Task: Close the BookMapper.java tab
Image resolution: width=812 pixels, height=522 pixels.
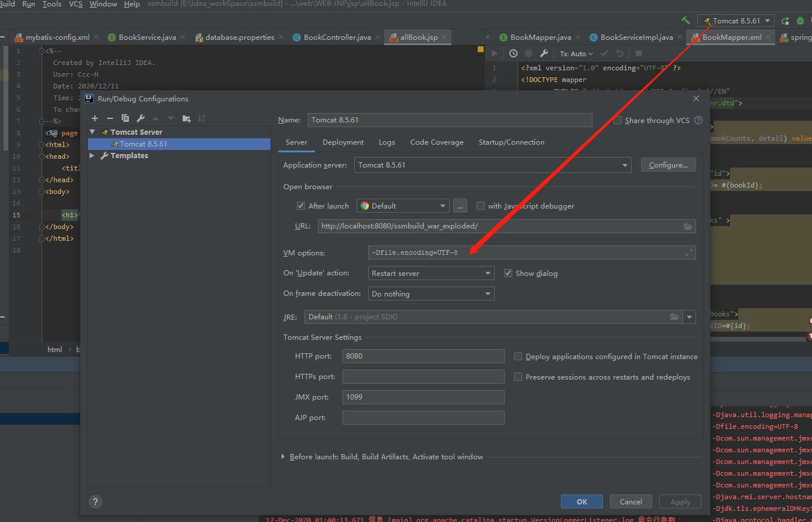Action: [578, 37]
